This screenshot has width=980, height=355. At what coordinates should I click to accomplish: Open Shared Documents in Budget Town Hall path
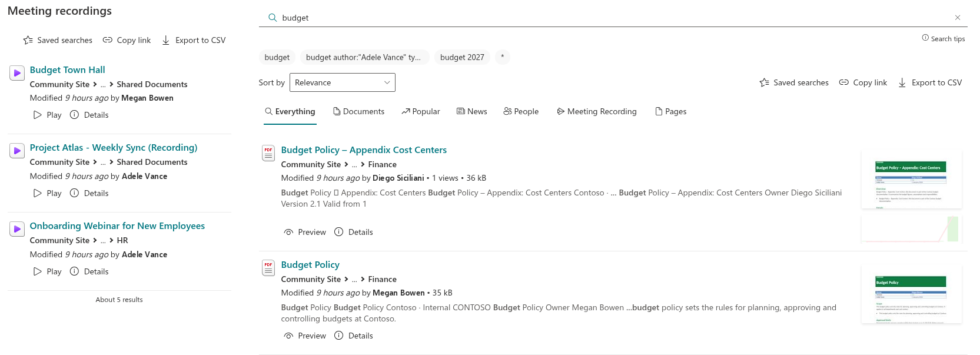(x=152, y=84)
